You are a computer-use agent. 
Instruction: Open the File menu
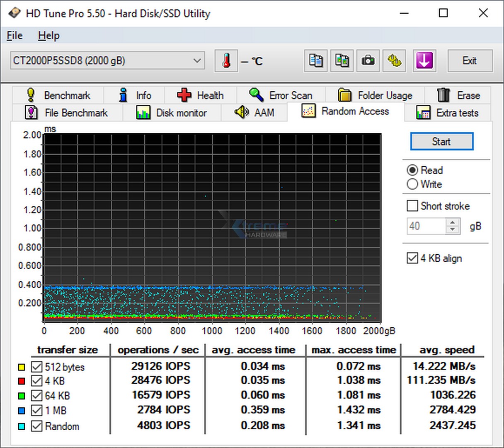tap(14, 36)
